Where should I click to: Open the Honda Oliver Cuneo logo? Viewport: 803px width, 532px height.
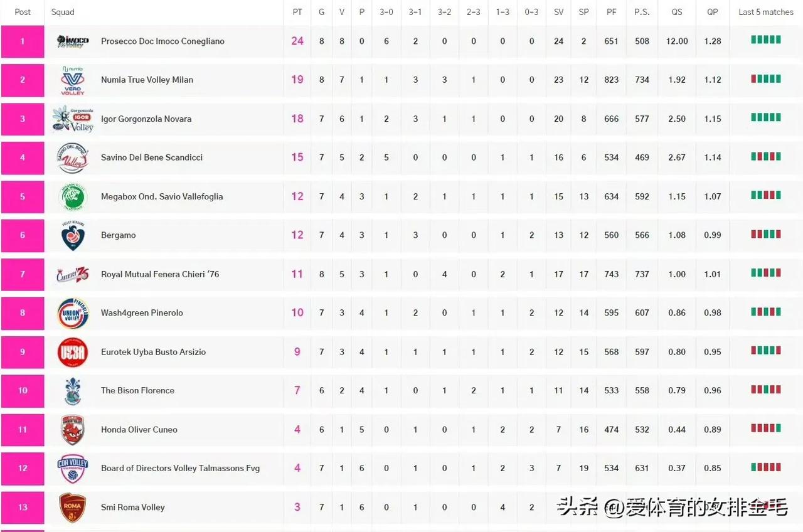[73, 430]
